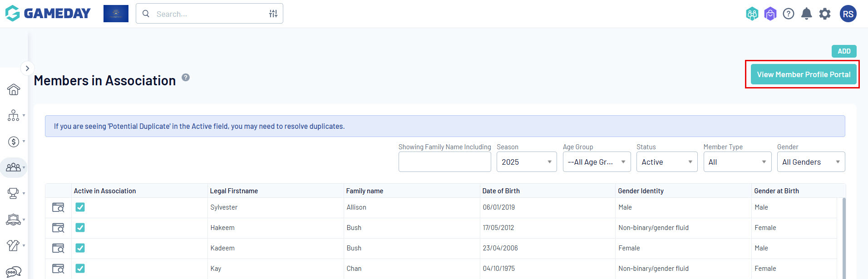The width and height of the screenshot is (868, 279).
Task: Open the settings gear icon
Action: [x=825, y=14]
